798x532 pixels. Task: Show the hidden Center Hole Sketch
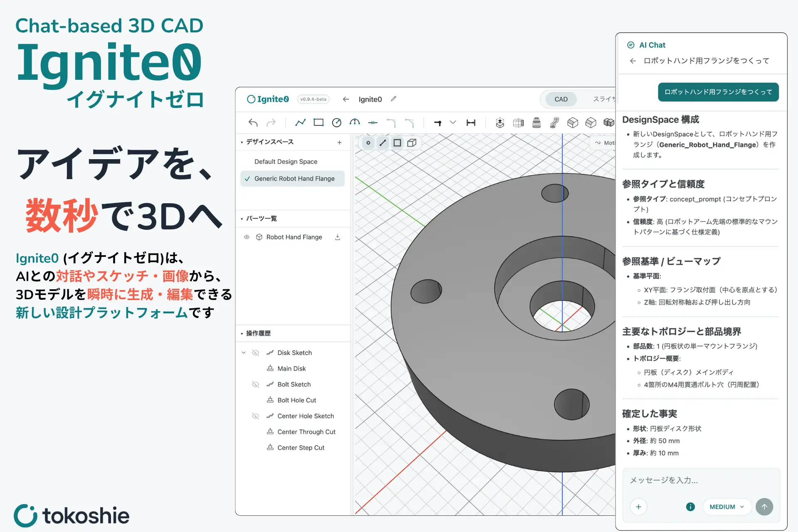pos(256,416)
